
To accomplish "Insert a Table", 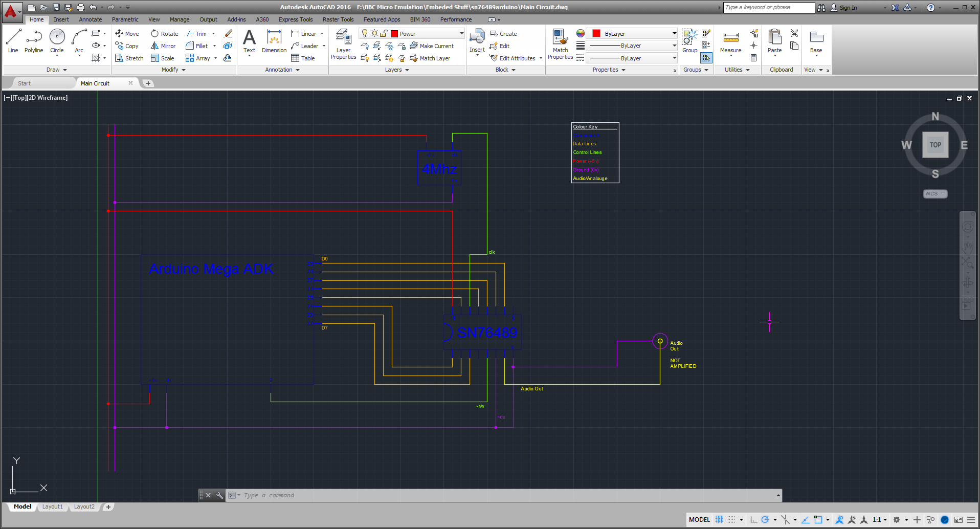I will click(x=303, y=58).
